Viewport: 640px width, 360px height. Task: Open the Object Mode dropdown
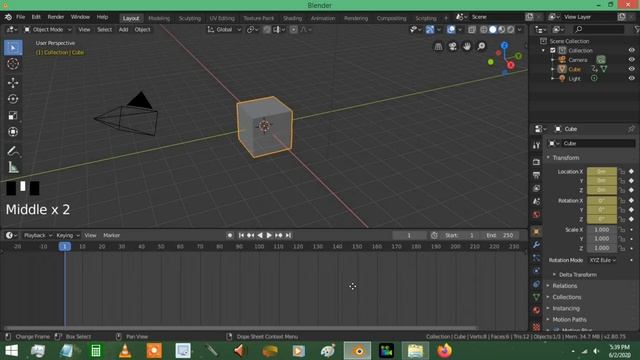tap(48, 29)
